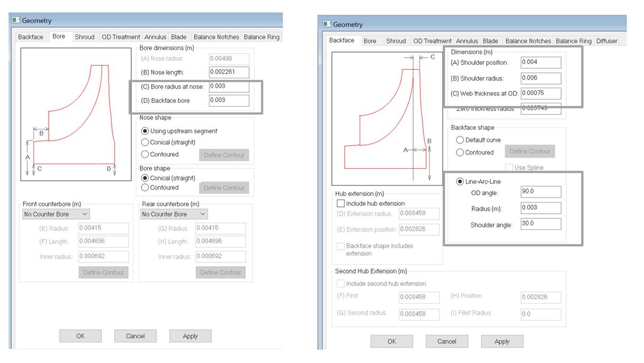Open the Front counterbore dropdown
Image resolution: width=644 pixels, height=363 pixels.
[56, 214]
